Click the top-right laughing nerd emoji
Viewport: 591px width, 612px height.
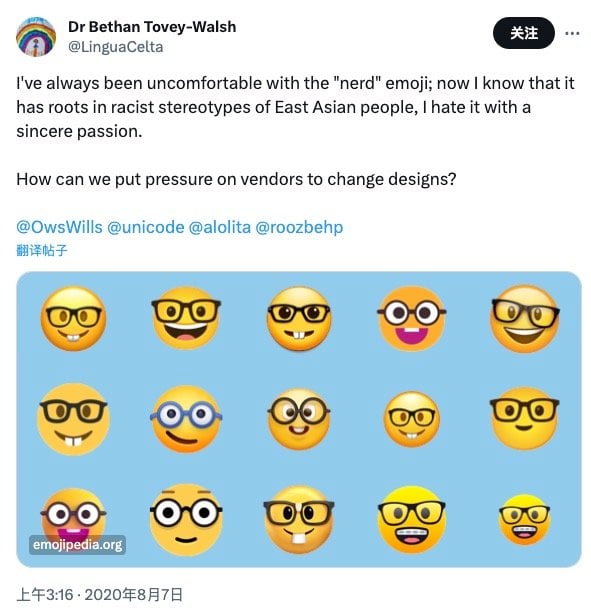[525, 319]
